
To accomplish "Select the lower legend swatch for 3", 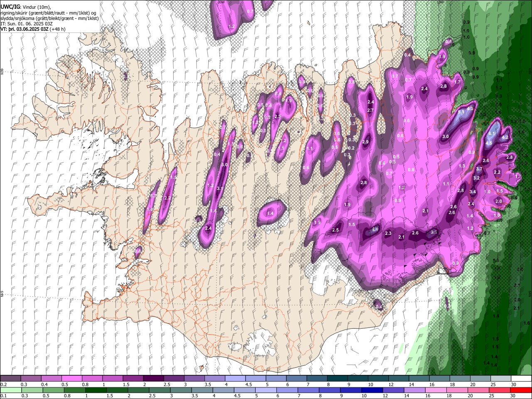I will pyautogui.click(x=181, y=390).
